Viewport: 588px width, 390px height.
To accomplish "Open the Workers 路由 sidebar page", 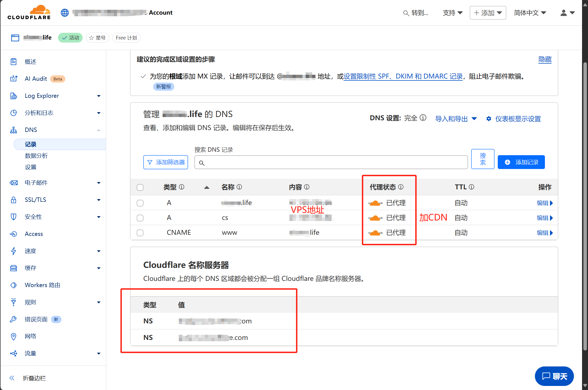I will 43,285.
